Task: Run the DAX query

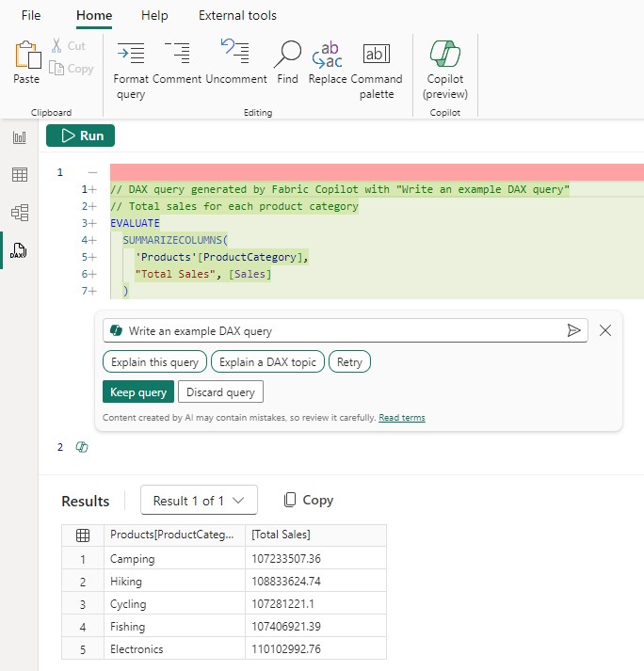Action: click(x=81, y=136)
